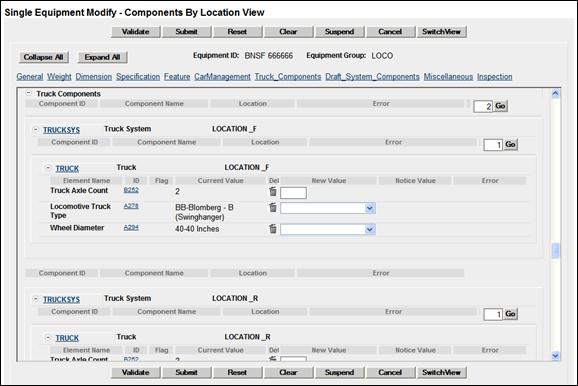Click the bottom Validate button

(136, 372)
